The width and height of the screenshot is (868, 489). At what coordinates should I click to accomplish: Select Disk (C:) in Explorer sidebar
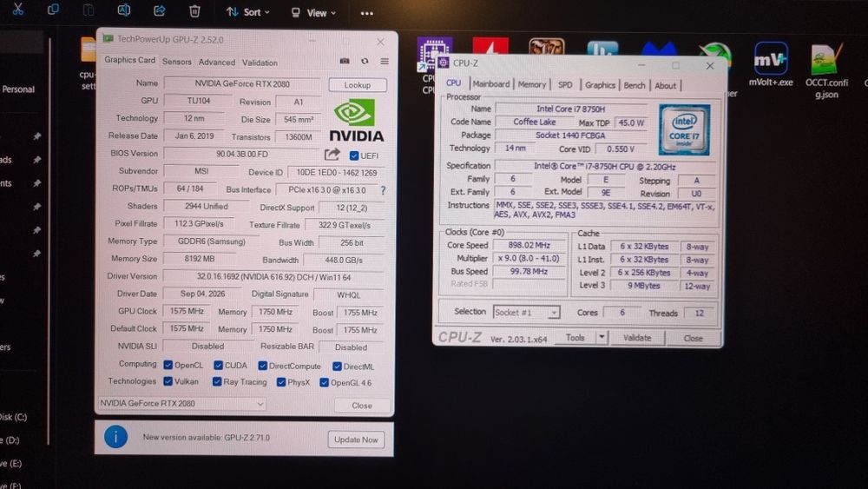coord(13,416)
